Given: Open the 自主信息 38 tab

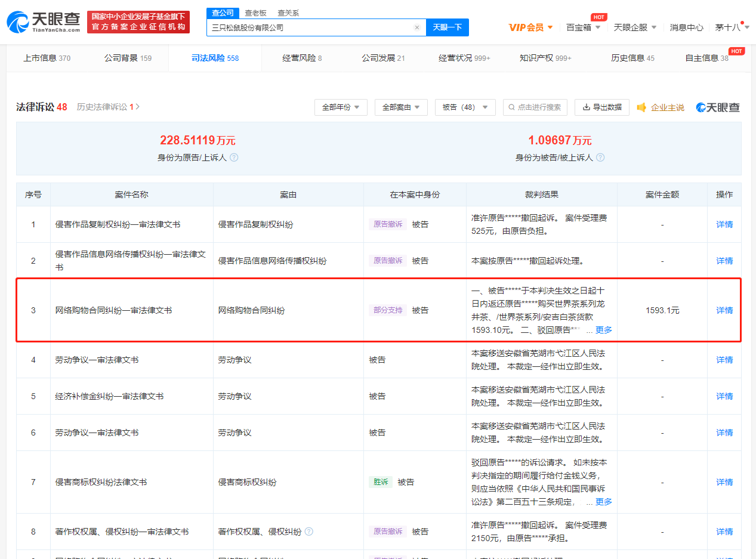Looking at the screenshot, I should 706,58.
